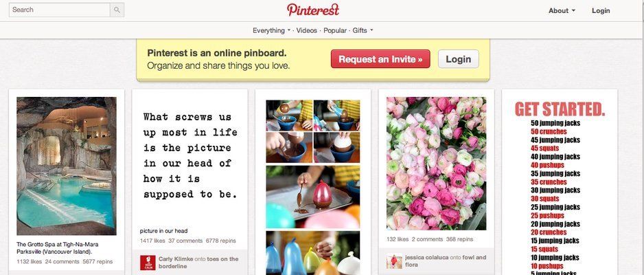Click the Login button in yellow banner
The width and height of the screenshot is (644, 275).
tap(459, 59)
